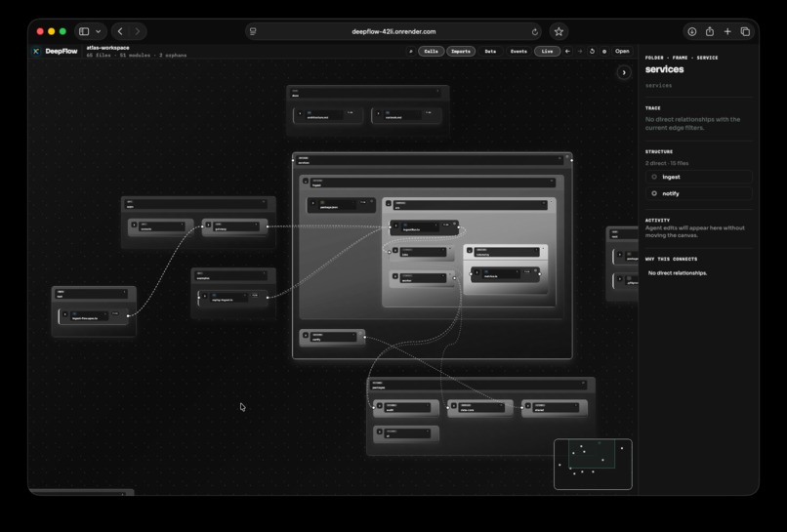Toggle the Imports edge filter
This screenshot has width=787, height=532.
(461, 51)
